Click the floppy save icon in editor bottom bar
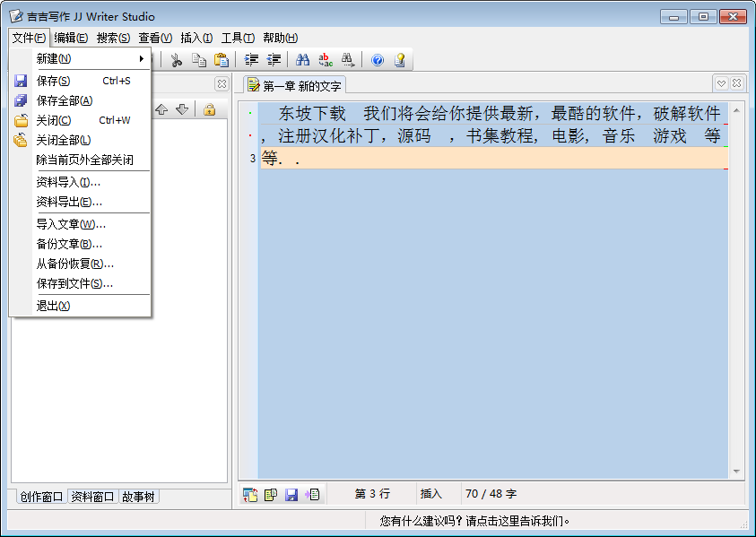This screenshot has height=537, width=756. pyautogui.click(x=291, y=495)
